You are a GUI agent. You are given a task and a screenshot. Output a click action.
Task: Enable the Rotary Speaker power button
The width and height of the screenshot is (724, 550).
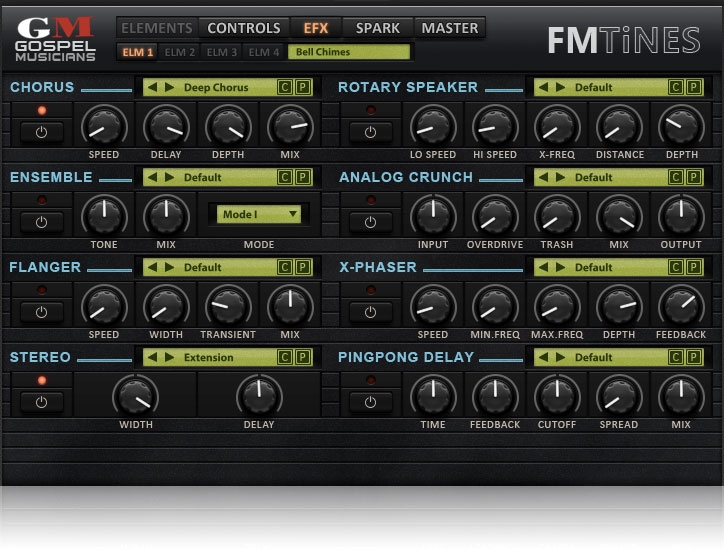[370, 133]
